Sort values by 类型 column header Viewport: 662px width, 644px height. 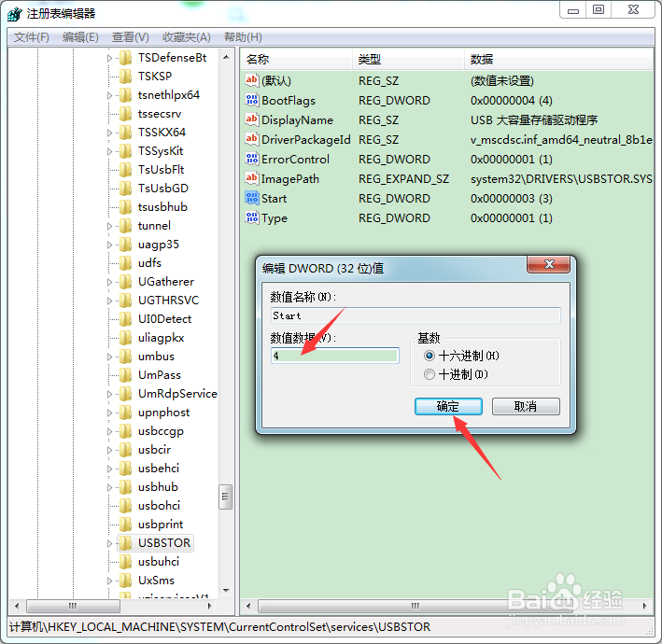408,59
